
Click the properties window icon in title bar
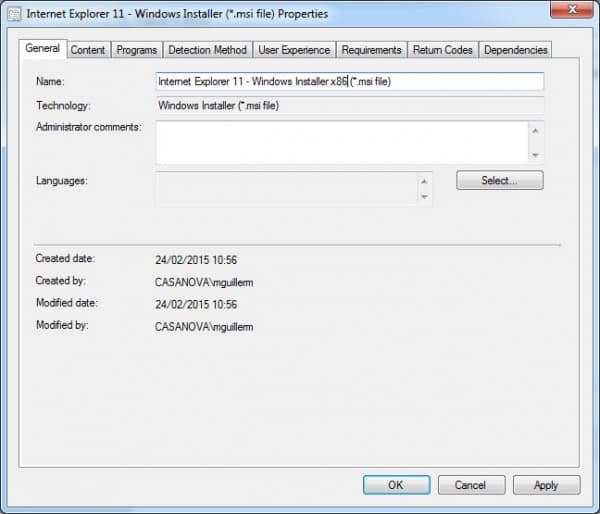pyautogui.click(x=13, y=14)
